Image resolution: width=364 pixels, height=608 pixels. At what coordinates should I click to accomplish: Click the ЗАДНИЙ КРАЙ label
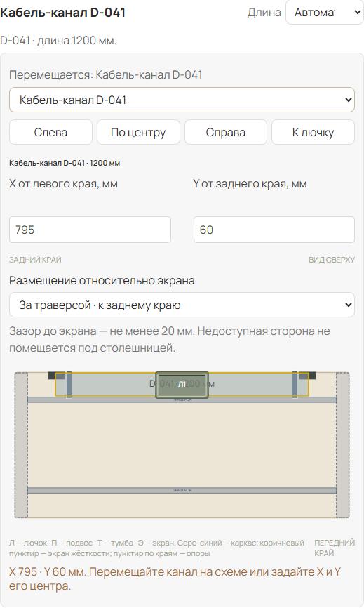point(35,260)
